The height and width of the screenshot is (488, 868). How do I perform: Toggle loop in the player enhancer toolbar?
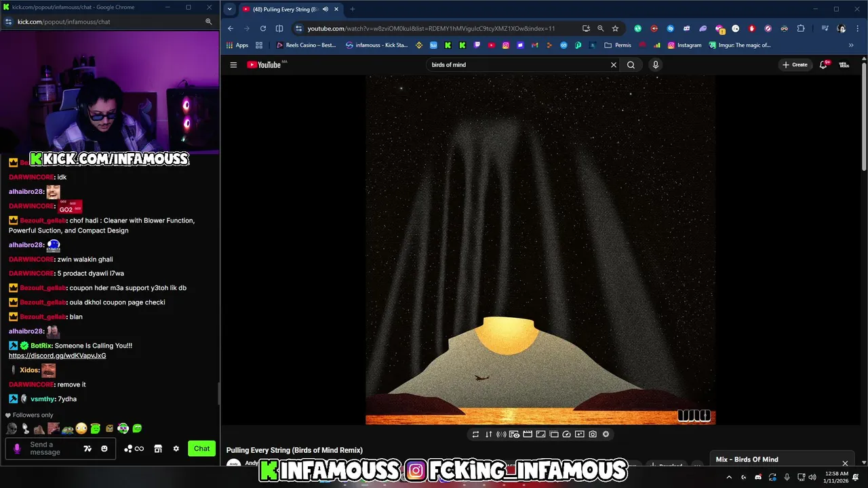475,434
